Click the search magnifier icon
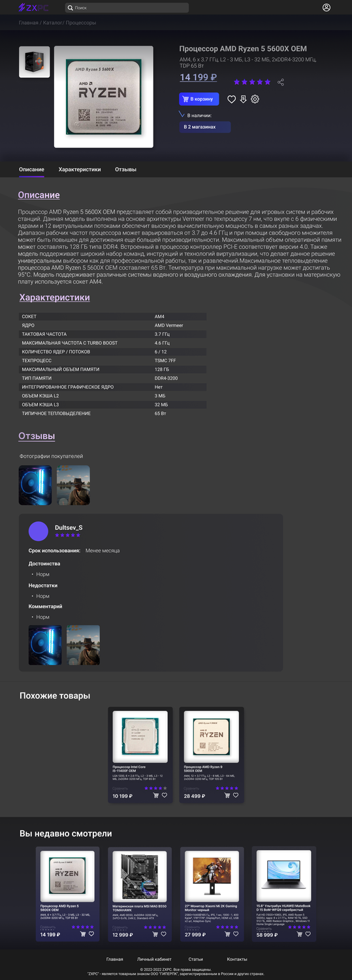Screen dimensions: 352x980 point(71,8)
